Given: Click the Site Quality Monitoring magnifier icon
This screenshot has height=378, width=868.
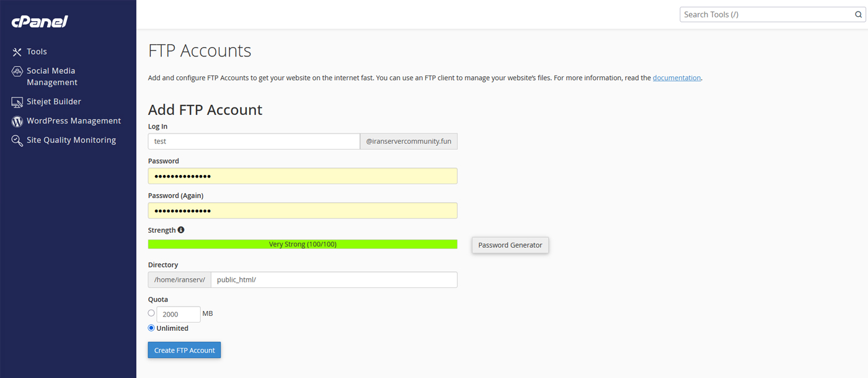Looking at the screenshot, I should (17, 141).
